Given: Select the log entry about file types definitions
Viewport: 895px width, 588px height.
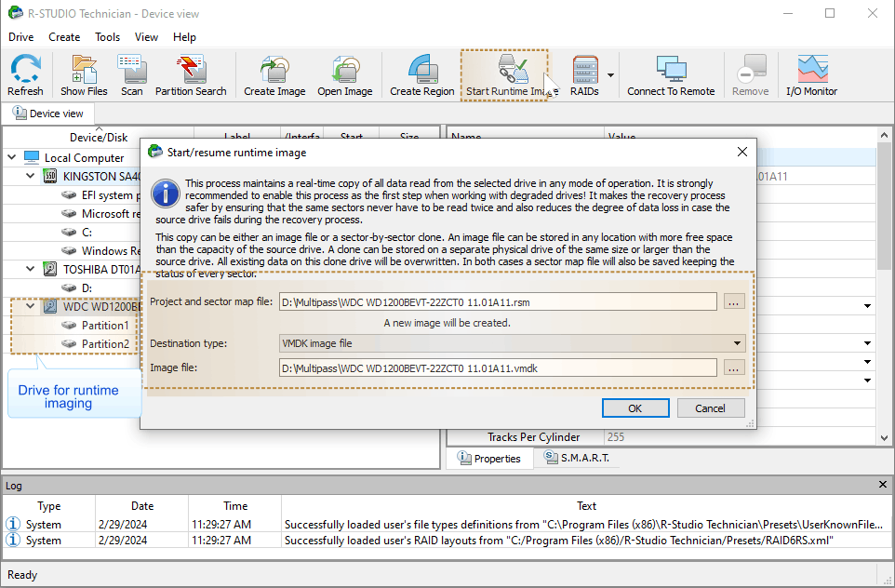Looking at the screenshot, I should point(447,524).
